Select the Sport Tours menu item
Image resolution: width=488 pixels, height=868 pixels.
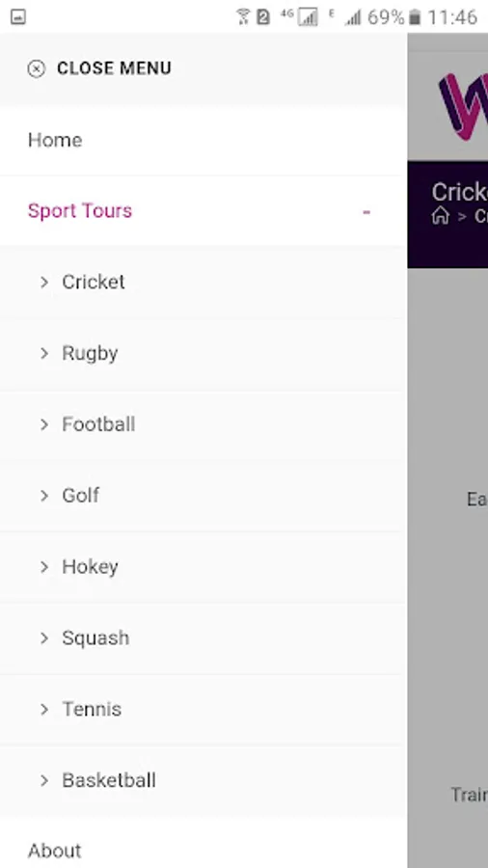80,211
